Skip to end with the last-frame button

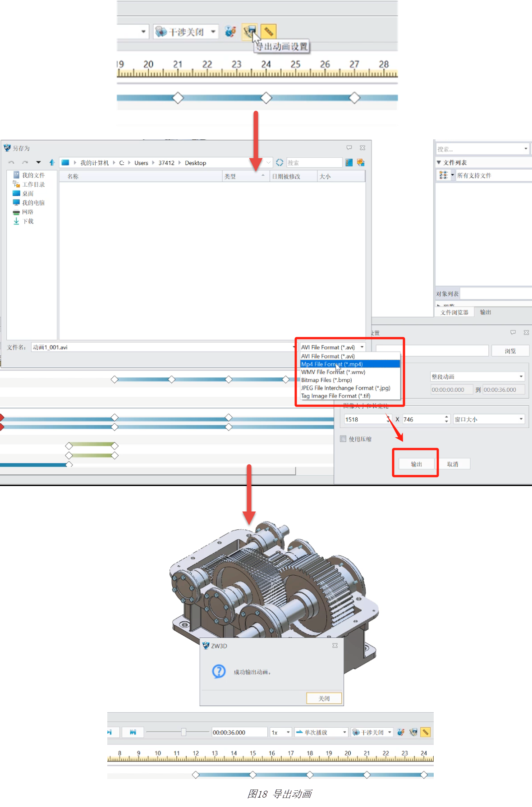tap(133, 732)
